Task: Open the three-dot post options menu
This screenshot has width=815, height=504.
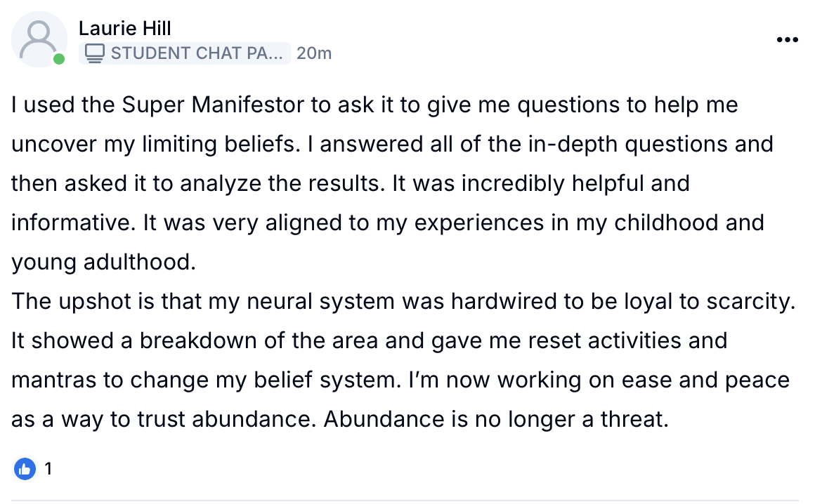Action: pos(788,40)
